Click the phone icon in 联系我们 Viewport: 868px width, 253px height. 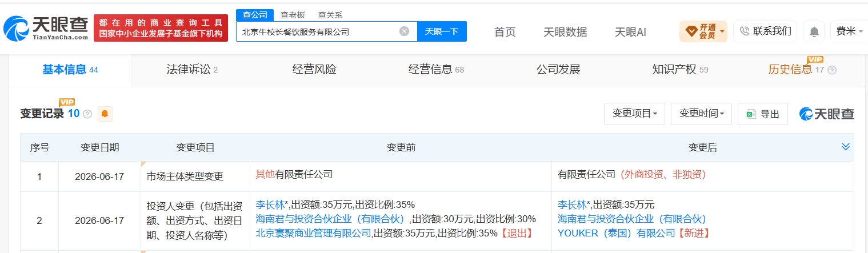click(745, 31)
